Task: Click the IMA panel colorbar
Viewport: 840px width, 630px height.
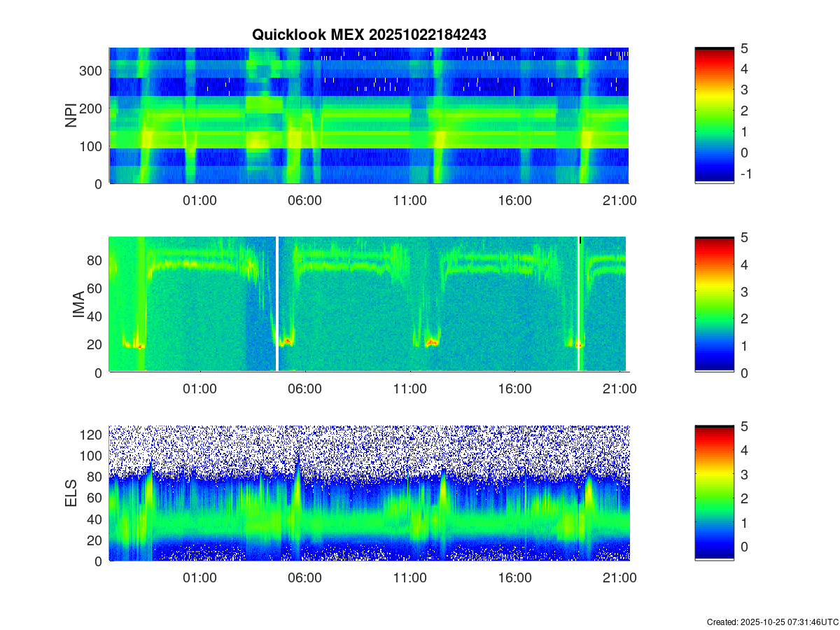Action: pos(714,304)
